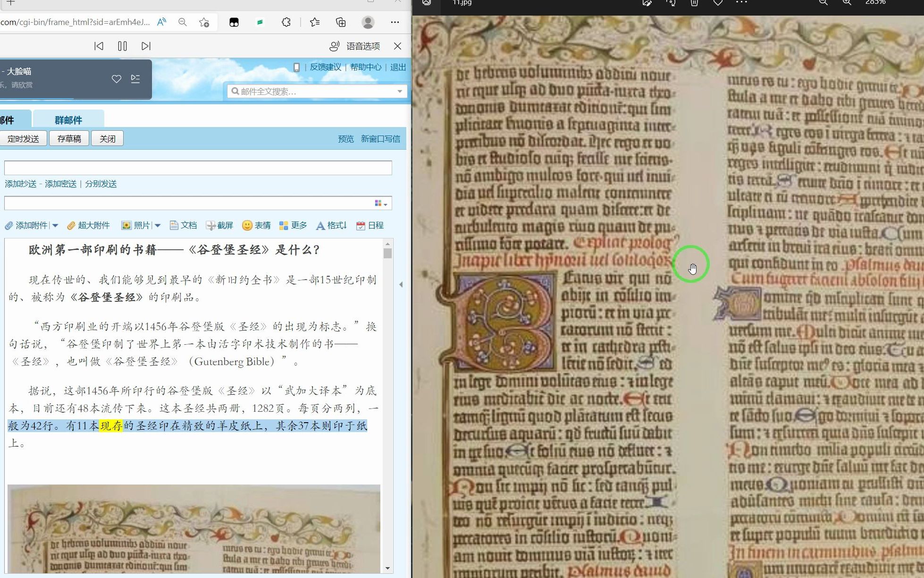This screenshot has width=924, height=578.
Task: Close the read aloud toolbar
Action: click(398, 46)
